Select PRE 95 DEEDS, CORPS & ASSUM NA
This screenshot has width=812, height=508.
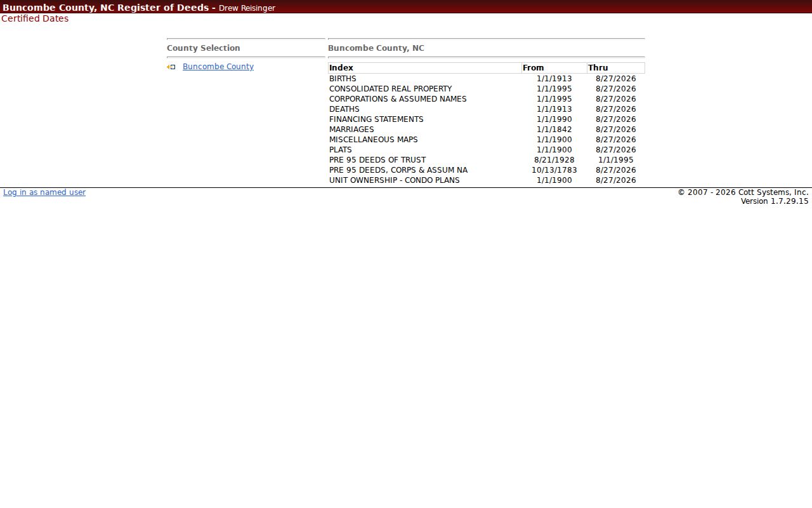[x=487, y=170]
